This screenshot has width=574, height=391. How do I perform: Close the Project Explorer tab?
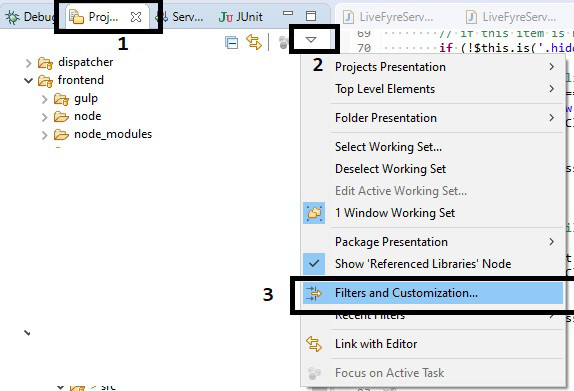pos(136,17)
